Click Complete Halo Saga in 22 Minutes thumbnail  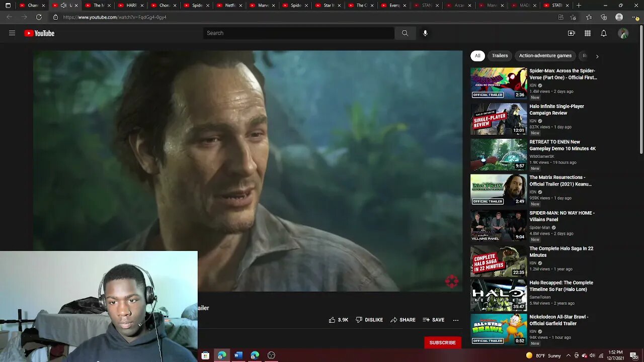(499, 261)
